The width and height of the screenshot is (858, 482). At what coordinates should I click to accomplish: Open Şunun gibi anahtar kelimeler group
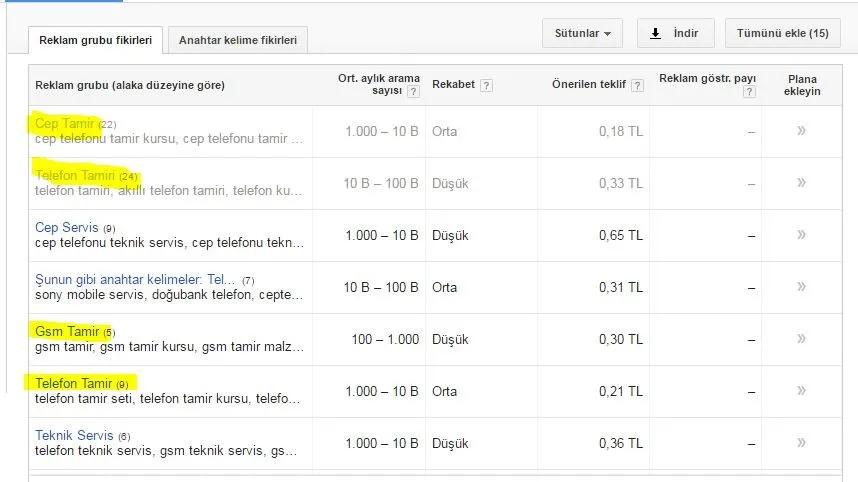pos(135,280)
